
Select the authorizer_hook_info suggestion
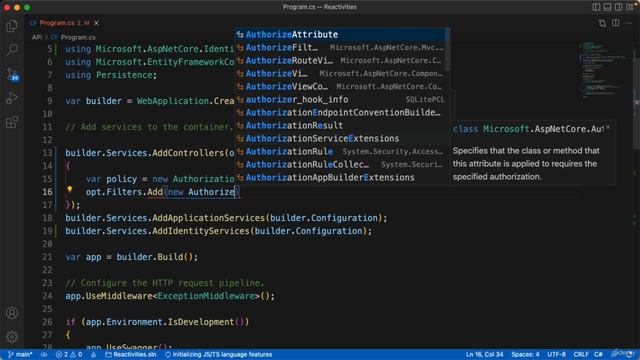tap(342, 100)
